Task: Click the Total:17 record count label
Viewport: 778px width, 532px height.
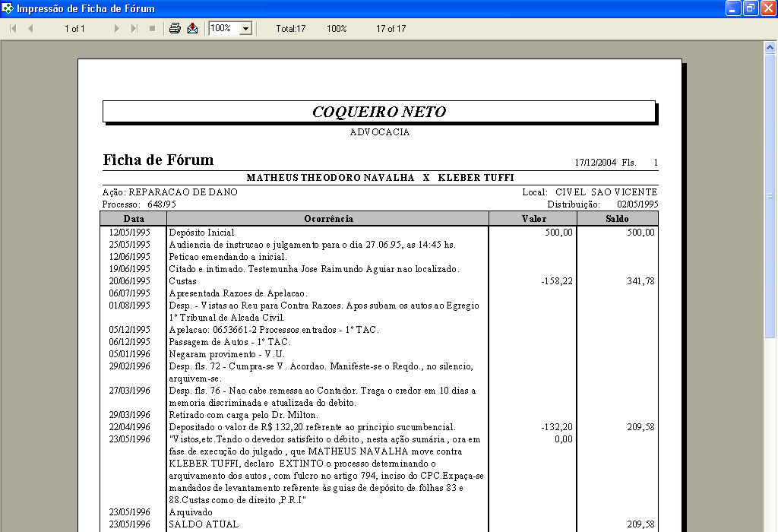Action: [290, 29]
